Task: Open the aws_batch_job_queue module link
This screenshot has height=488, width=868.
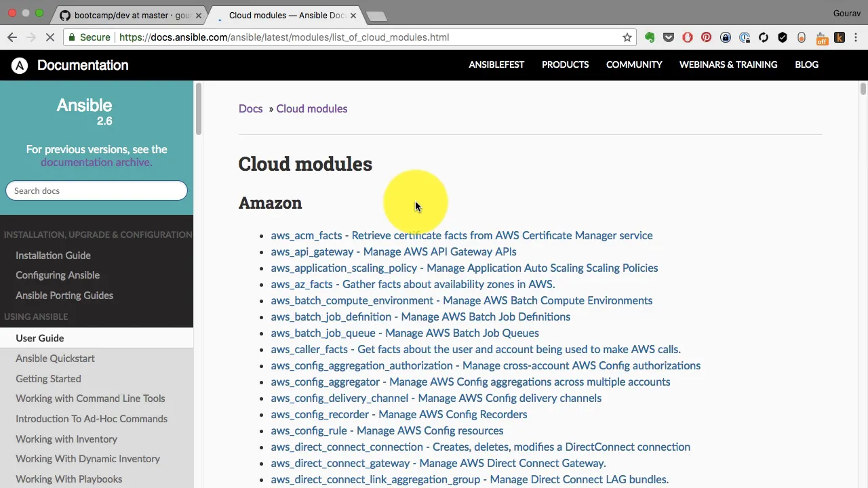Action: [x=405, y=333]
